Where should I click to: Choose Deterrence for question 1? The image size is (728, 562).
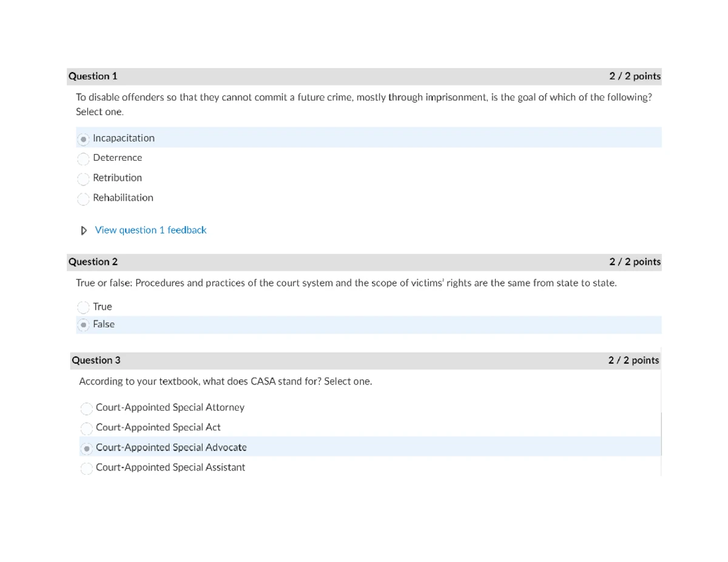pyautogui.click(x=83, y=159)
